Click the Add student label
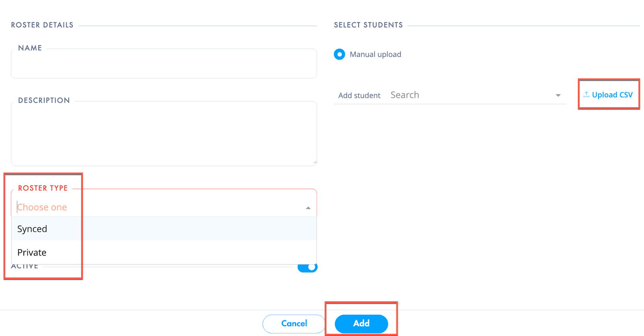644x336 pixels. [x=359, y=95]
